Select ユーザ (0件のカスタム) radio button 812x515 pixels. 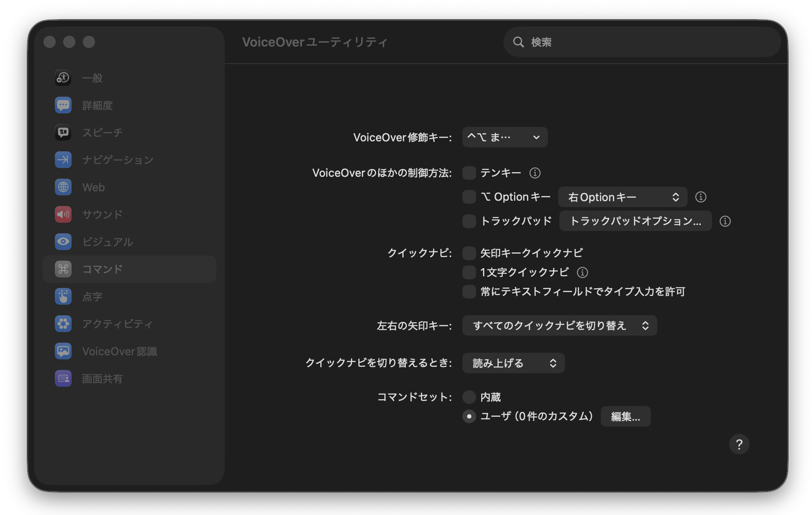pos(469,416)
